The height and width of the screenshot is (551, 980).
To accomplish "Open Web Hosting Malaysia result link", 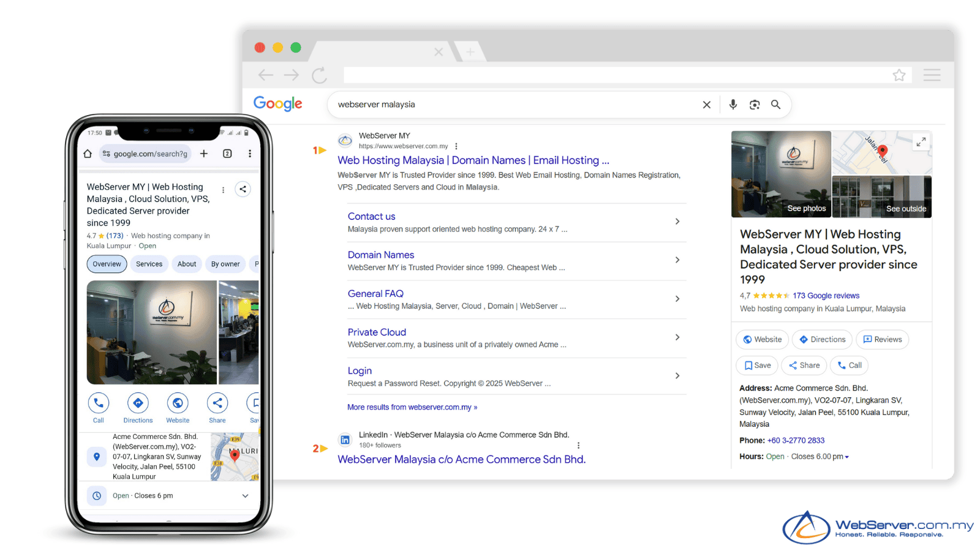I will click(x=473, y=160).
